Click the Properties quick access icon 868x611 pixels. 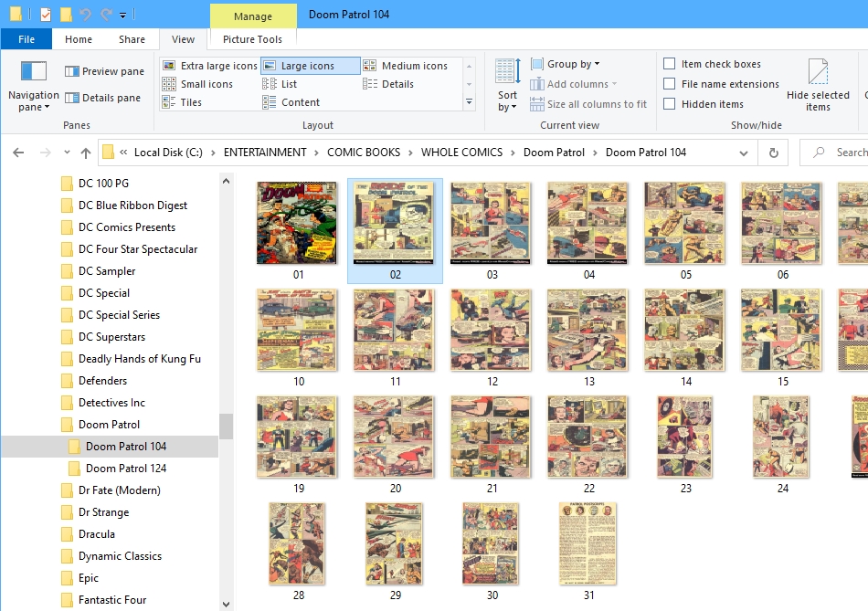coord(46,15)
